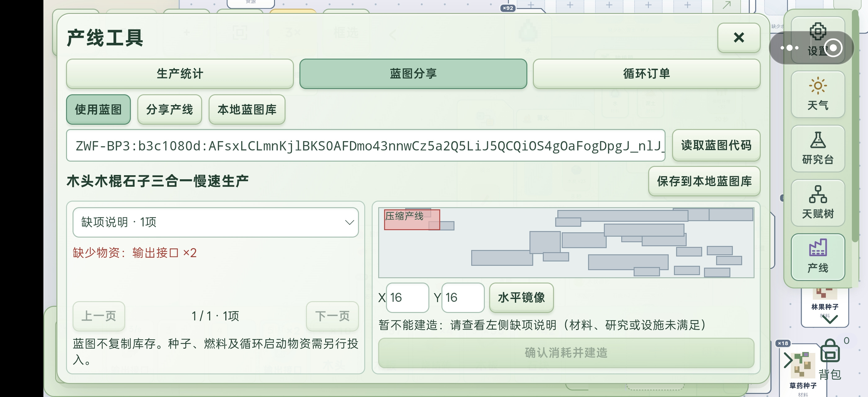The image size is (868, 397).
Task: Click the X coordinate field
Action: point(407,297)
